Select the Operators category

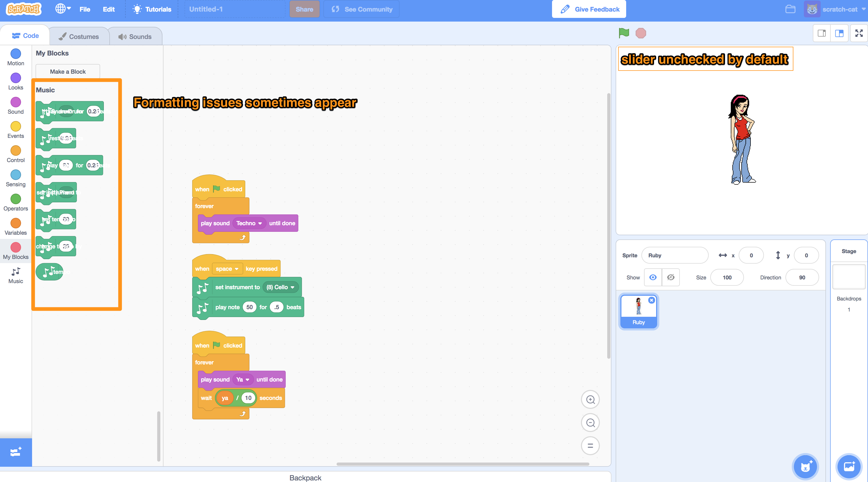[16, 203]
